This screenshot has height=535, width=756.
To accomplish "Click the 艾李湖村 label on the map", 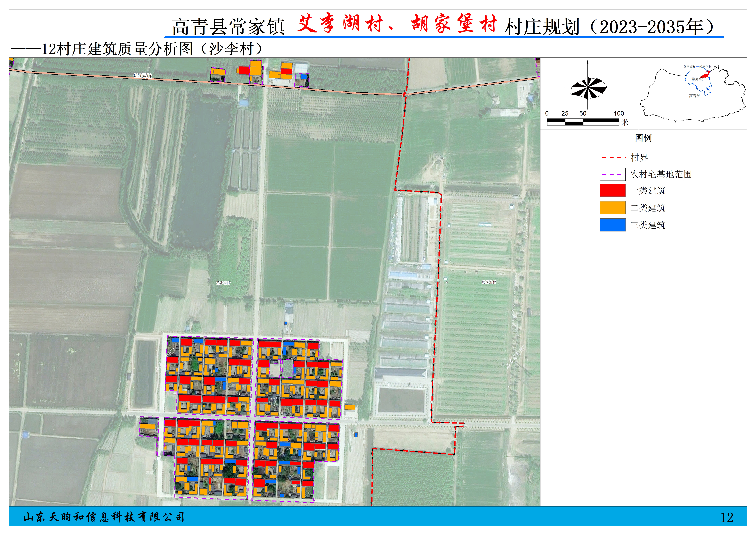I will pos(223,283).
